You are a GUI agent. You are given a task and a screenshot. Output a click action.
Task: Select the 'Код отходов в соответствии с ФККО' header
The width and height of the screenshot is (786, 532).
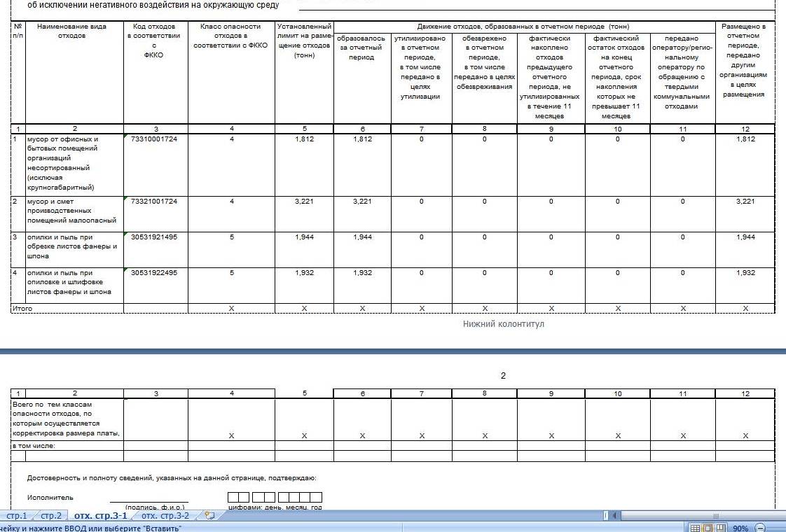[156, 73]
